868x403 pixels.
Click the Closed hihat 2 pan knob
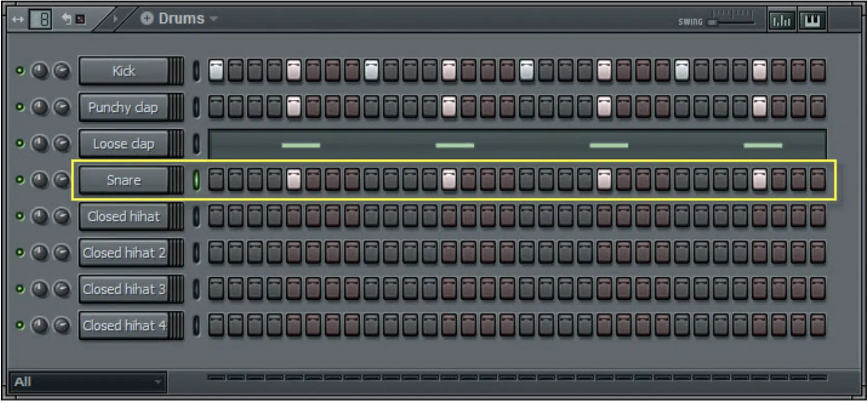coord(40,252)
